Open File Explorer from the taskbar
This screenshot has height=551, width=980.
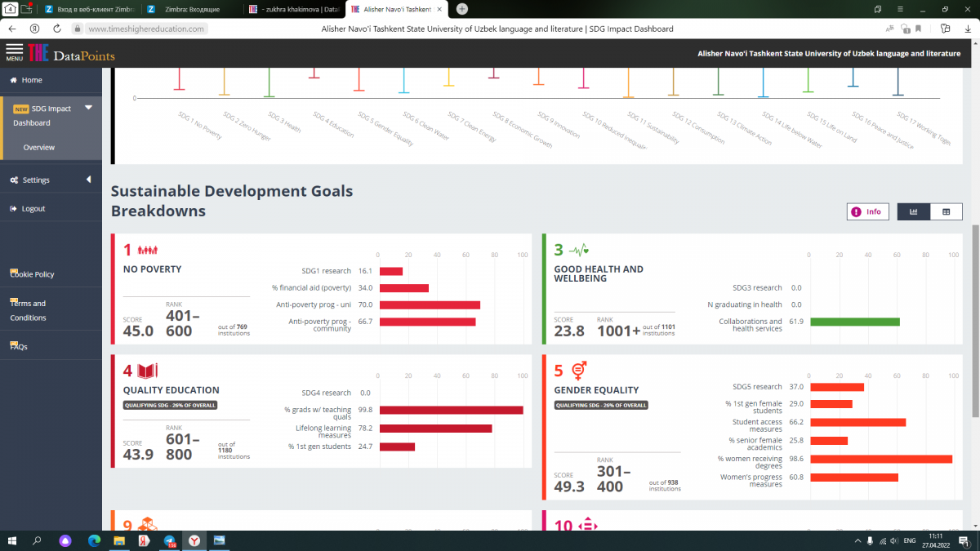pyautogui.click(x=118, y=540)
